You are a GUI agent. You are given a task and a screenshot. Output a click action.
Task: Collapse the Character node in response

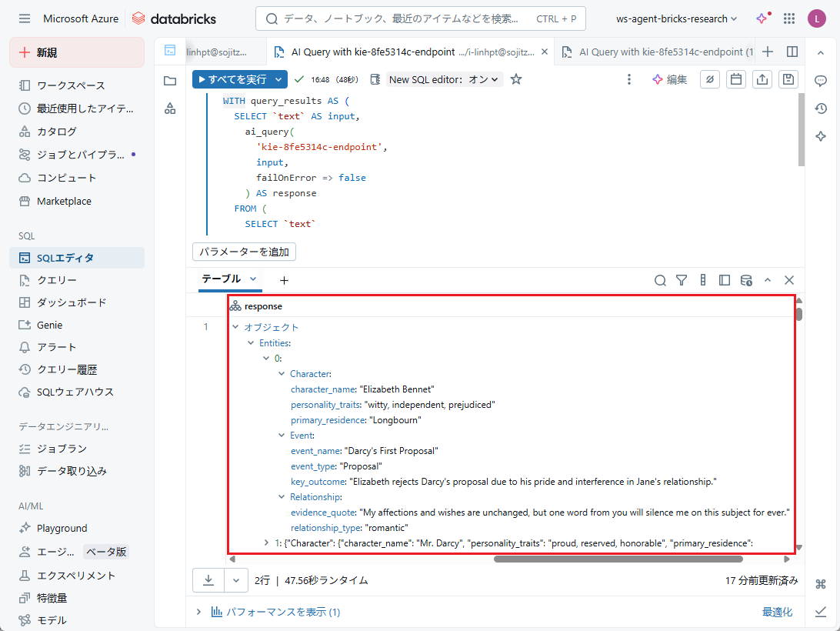pos(282,374)
